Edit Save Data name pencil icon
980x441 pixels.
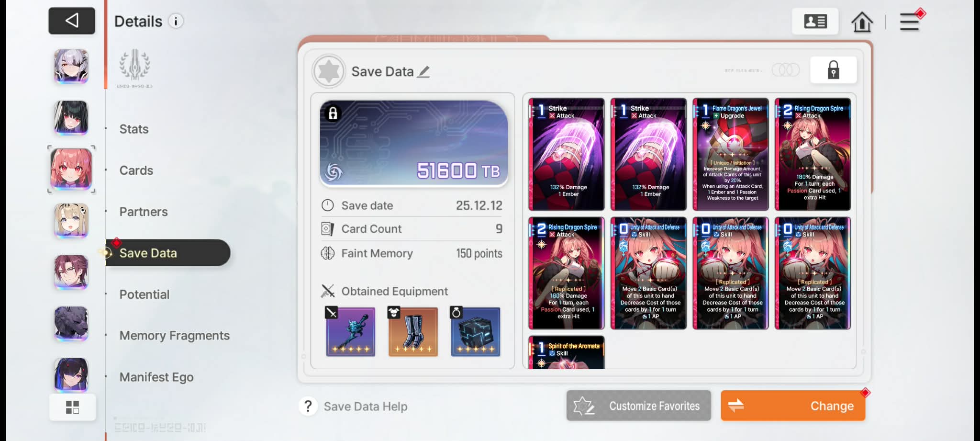424,72
